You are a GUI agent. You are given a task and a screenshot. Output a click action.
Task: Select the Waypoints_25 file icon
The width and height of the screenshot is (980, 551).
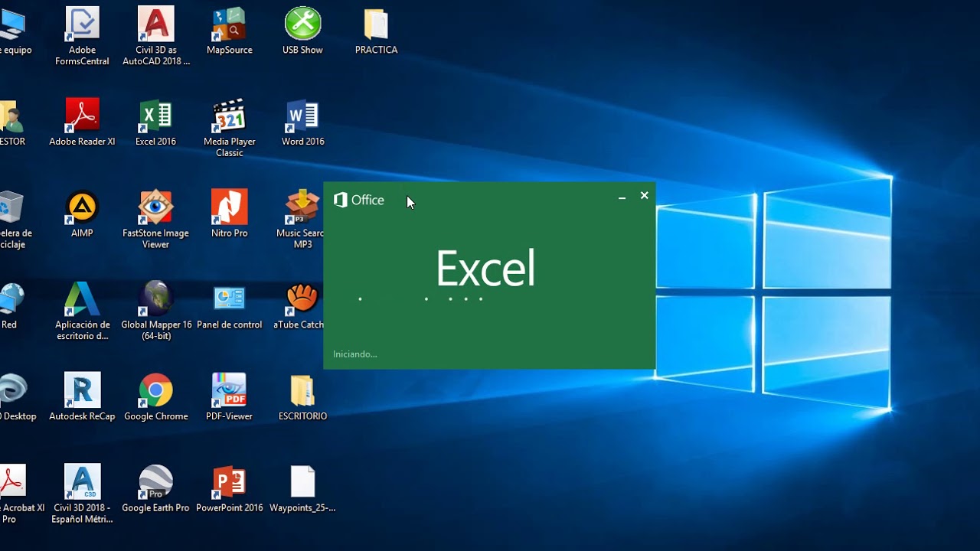(x=302, y=490)
